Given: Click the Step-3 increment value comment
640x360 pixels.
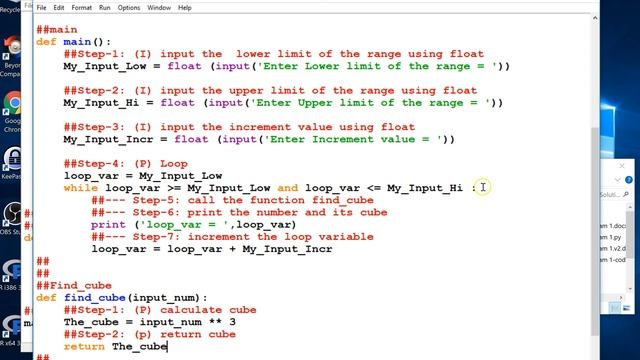Looking at the screenshot, I should [x=239, y=127].
